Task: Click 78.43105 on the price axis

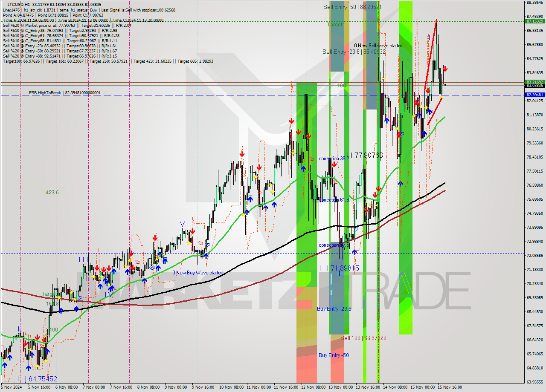Action: pyautogui.click(x=534, y=157)
